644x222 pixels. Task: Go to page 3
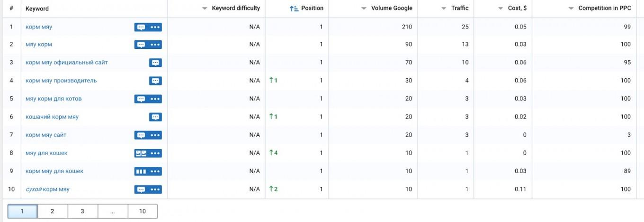point(82,211)
